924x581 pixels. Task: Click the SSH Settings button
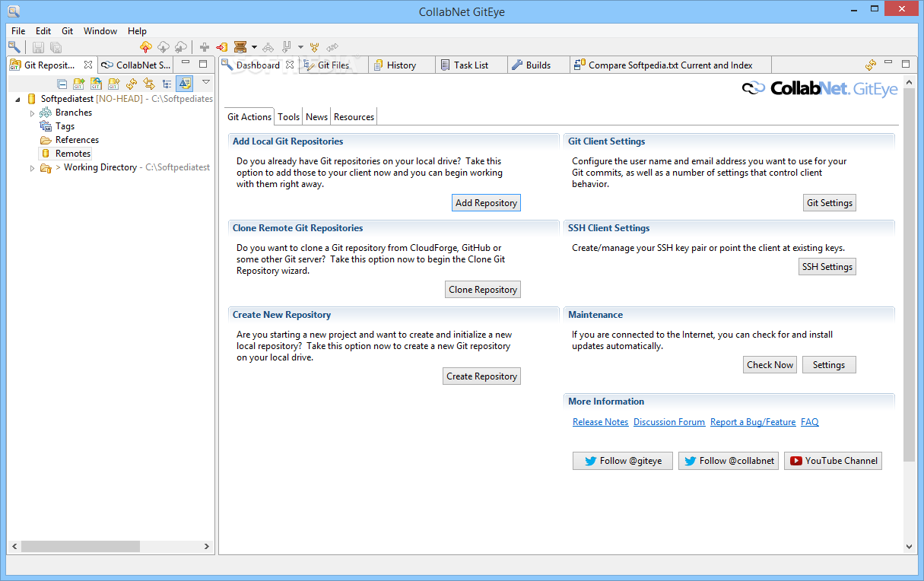[x=827, y=267]
